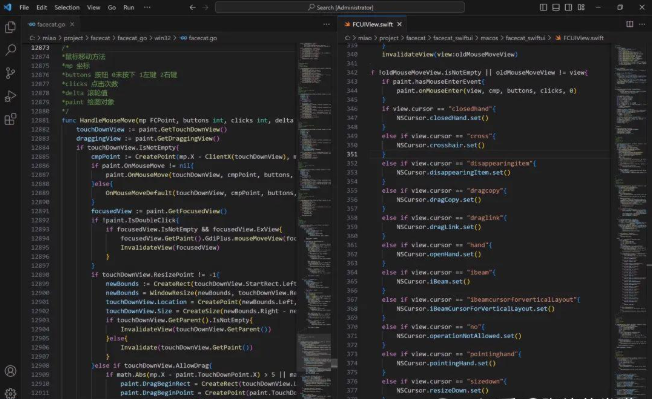Open the View menu
Viewport: 652px width, 399px height.
coord(94,7)
